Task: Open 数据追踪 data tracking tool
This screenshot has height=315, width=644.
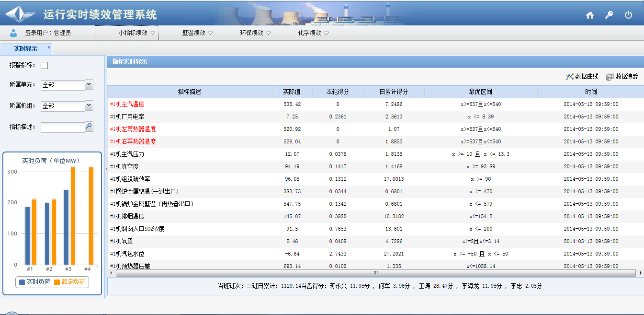Action: [x=622, y=77]
